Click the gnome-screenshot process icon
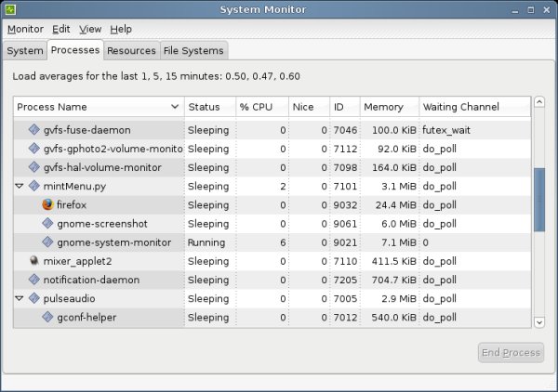Viewport: 558px width, 392px height. (x=47, y=224)
